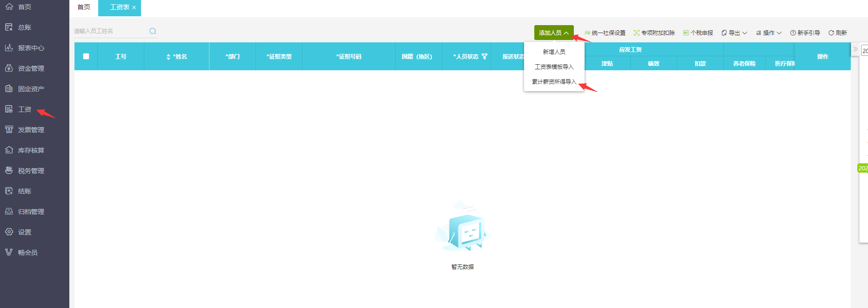Expand the 导出 dropdown
Image resolution: width=868 pixels, height=308 pixels.
pos(734,33)
